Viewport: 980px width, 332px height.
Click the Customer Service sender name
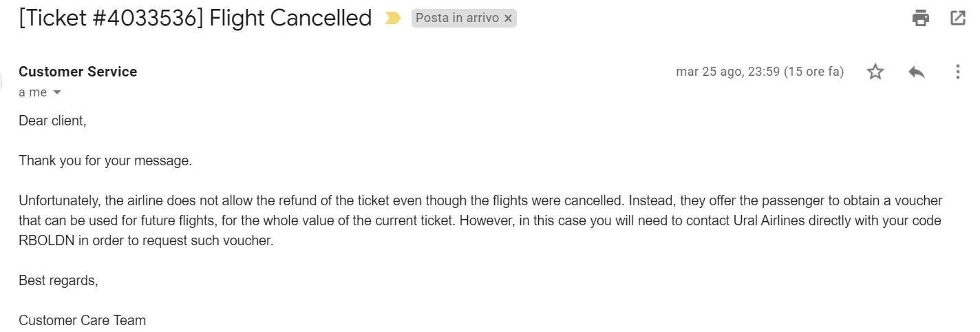(78, 72)
